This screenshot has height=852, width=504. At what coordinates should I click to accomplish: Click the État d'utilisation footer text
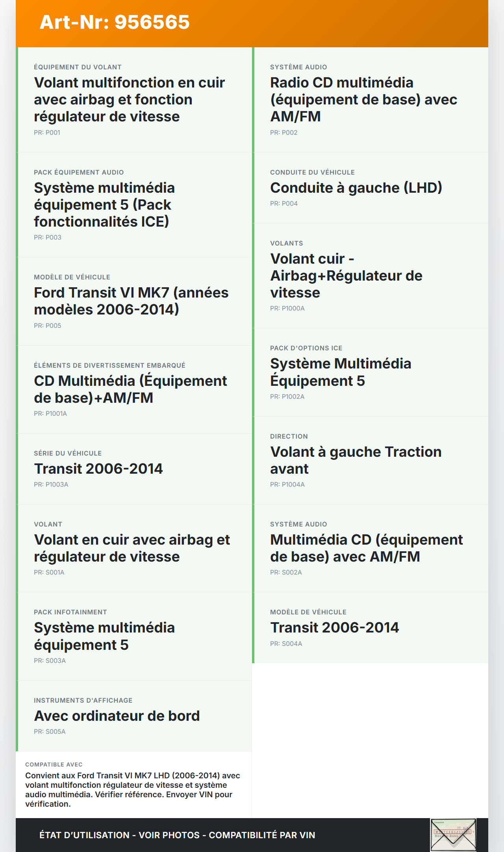177,835
